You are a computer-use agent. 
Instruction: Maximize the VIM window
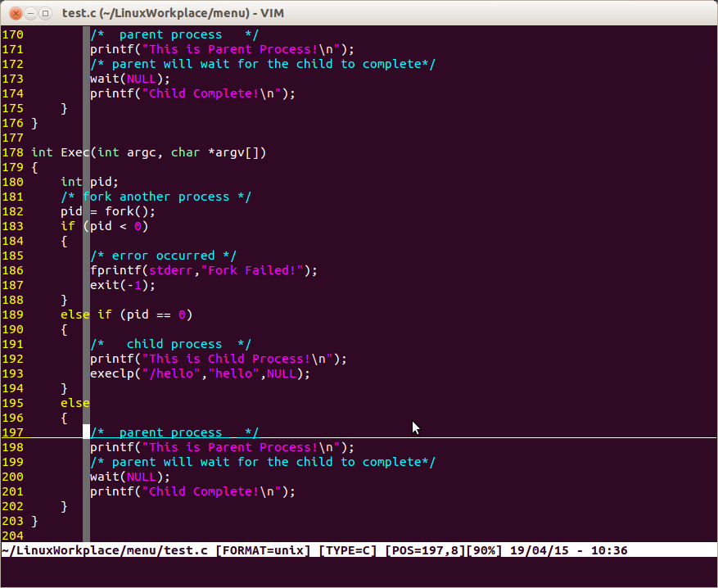click(x=45, y=13)
